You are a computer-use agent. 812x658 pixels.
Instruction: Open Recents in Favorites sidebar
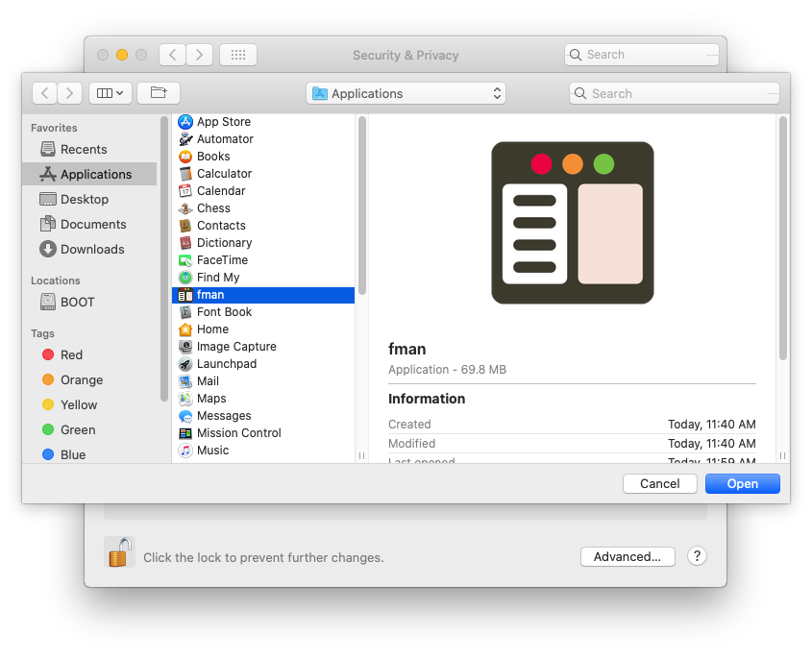(89, 149)
